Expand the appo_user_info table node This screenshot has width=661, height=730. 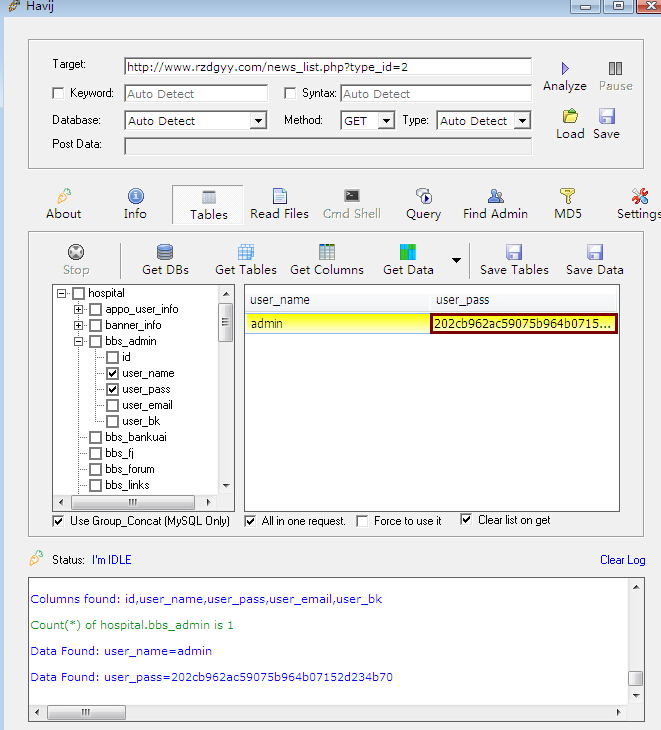(x=78, y=309)
